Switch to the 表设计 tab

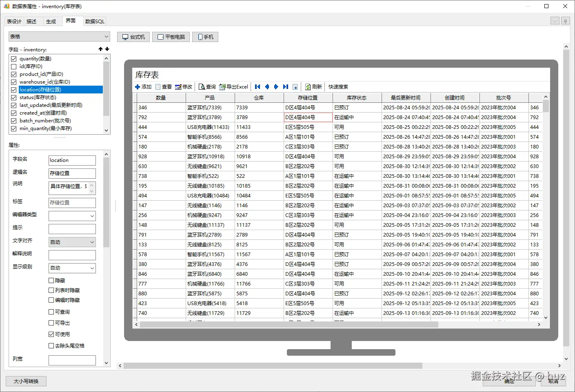tap(14, 22)
